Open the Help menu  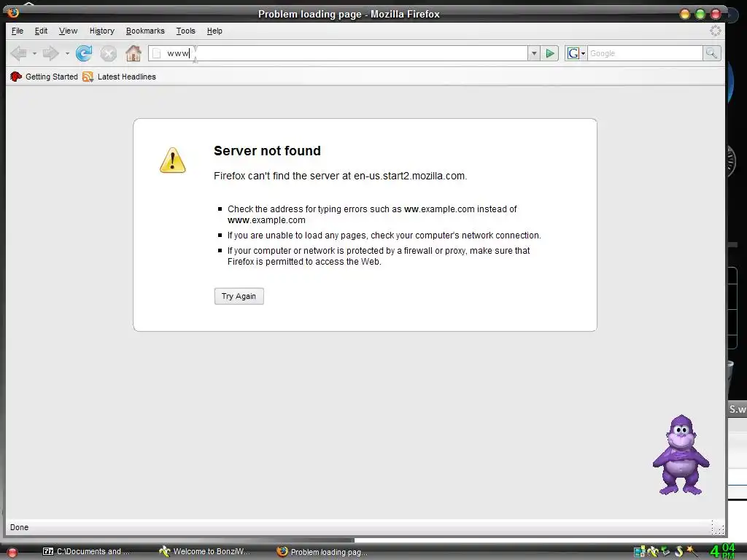click(214, 31)
